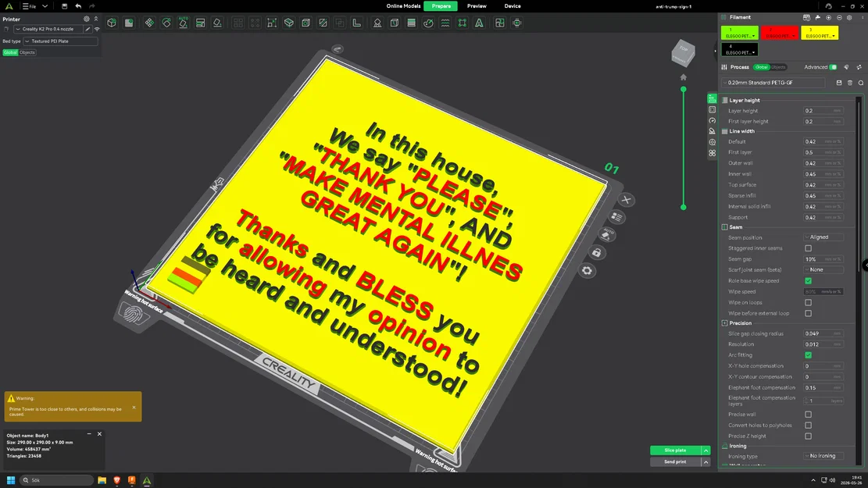Image resolution: width=868 pixels, height=488 pixels.
Task: Click the add filament plus icon
Action: 829,18
